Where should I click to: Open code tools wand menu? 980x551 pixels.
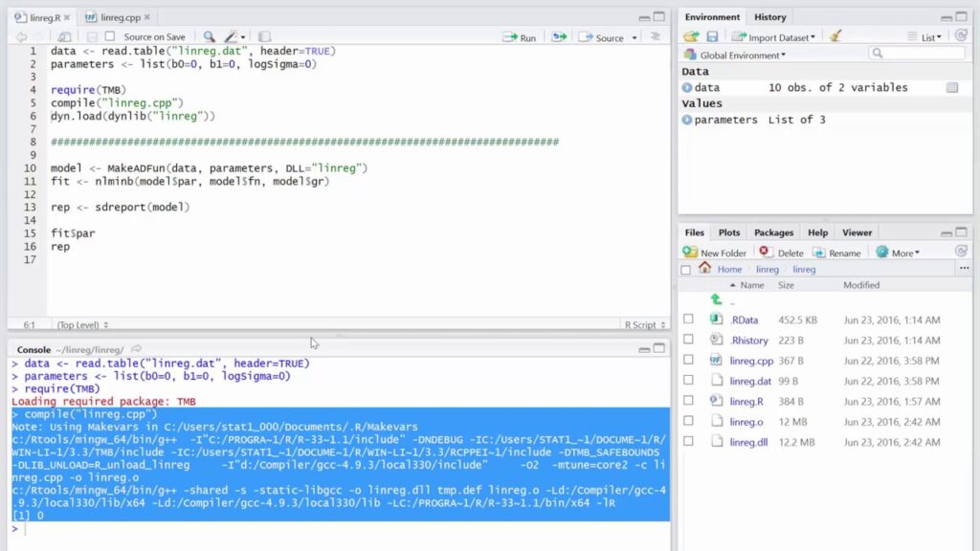pos(235,37)
